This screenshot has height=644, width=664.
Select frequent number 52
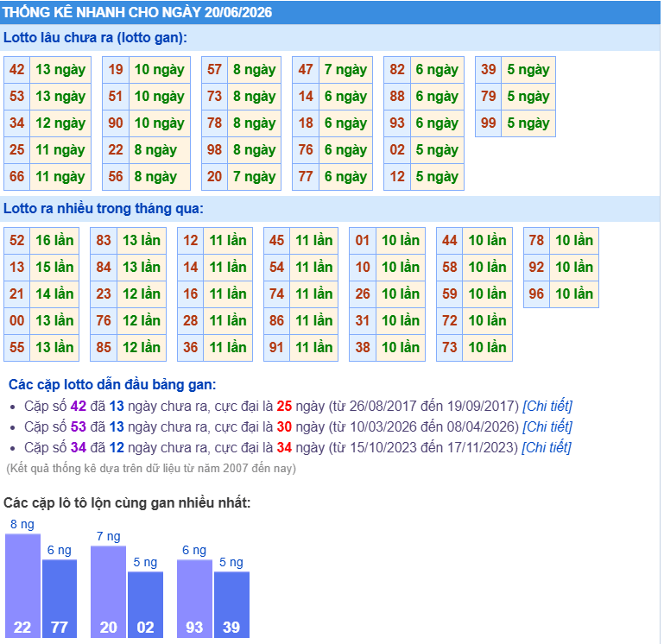coord(17,241)
